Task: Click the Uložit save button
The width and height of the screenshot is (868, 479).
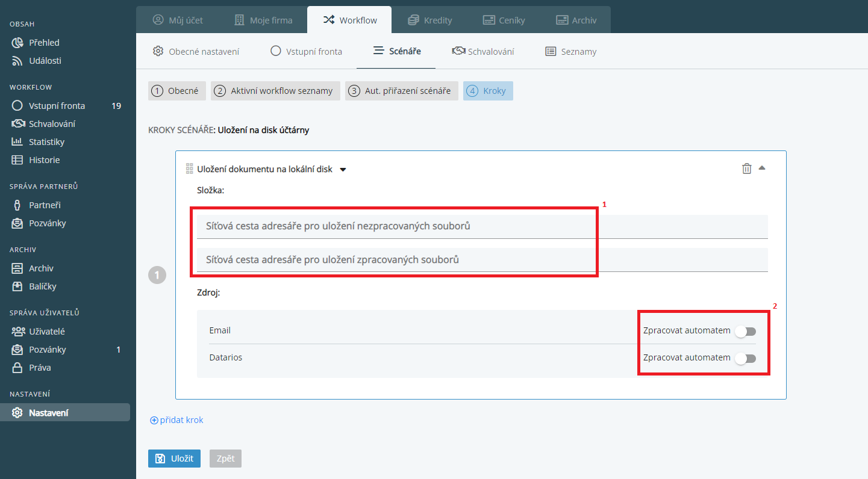Action: (x=174, y=459)
